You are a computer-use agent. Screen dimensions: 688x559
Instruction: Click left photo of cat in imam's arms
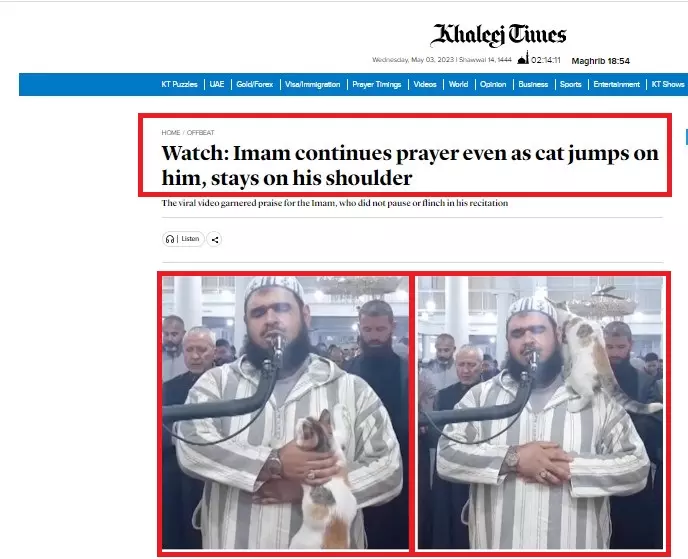286,412
